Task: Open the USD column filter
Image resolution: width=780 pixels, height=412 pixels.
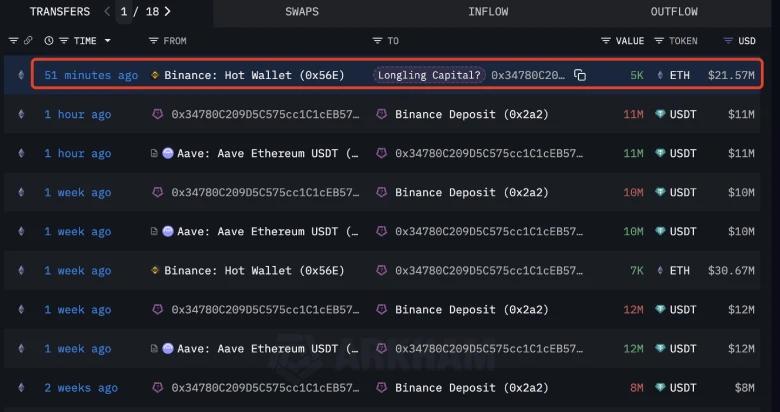Action: coord(727,41)
